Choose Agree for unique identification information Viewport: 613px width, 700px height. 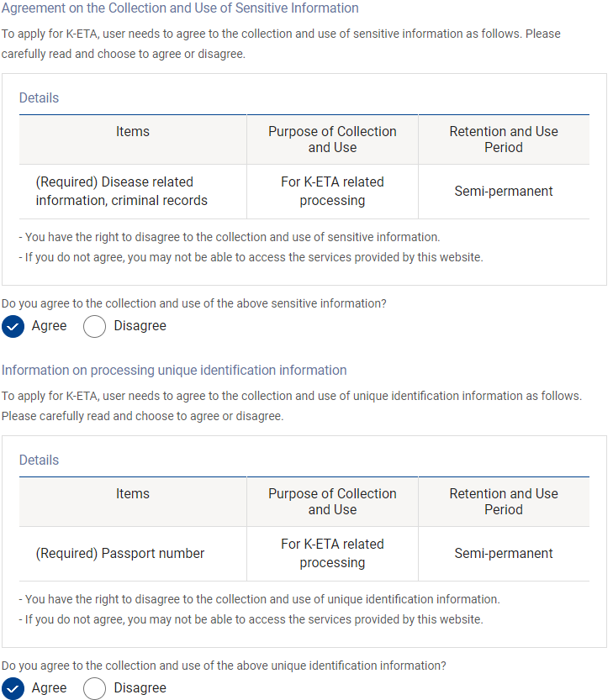tap(13, 688)
